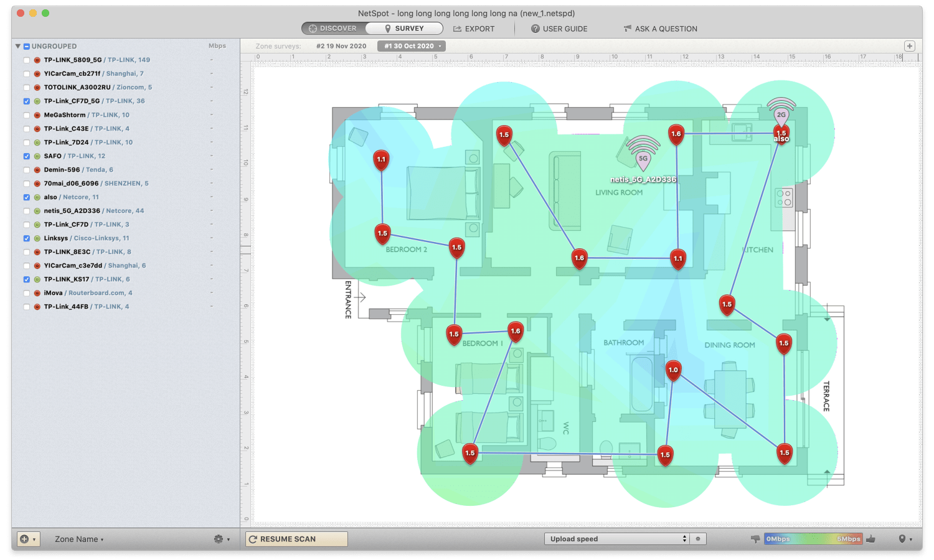The height and width of the screenshot is (560, 934).
Task: Click the 0Mbps–5Mbps color gradient legend
Action: (813, 539)
